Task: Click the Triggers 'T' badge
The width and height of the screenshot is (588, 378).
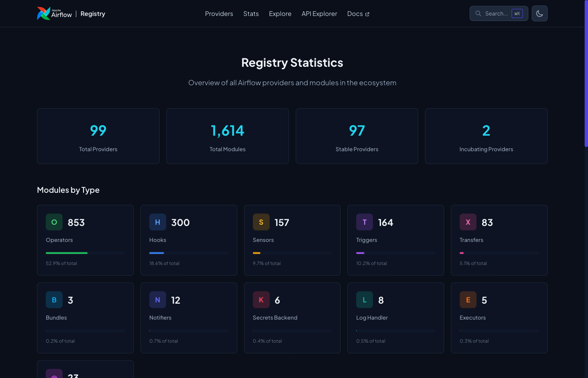Action: [365, 222]
